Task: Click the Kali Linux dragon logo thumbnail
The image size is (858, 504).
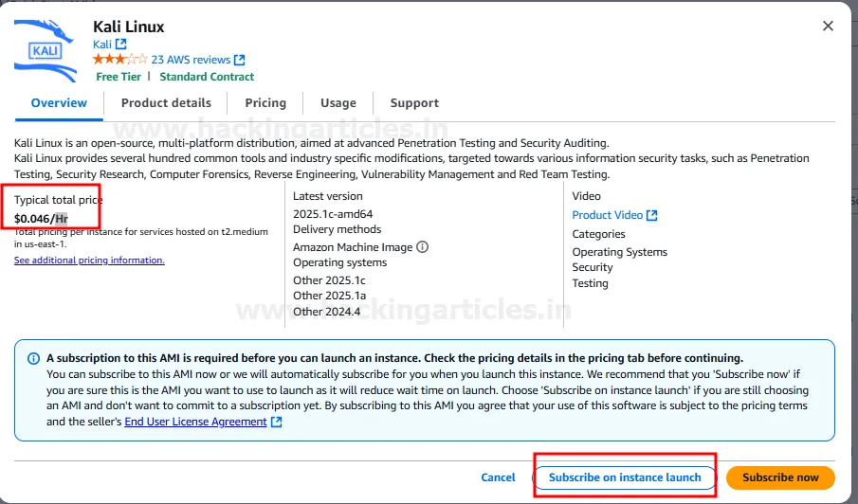Action: 46,50
